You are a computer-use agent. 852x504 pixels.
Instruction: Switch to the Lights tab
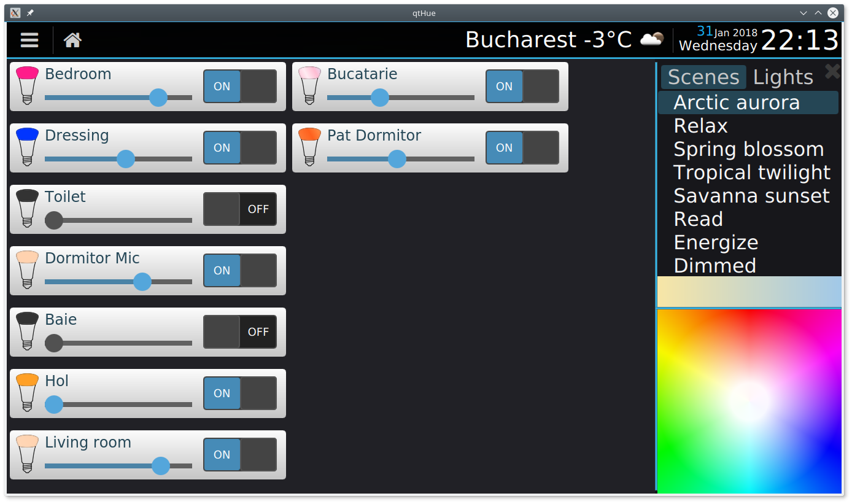pos(783,77)
